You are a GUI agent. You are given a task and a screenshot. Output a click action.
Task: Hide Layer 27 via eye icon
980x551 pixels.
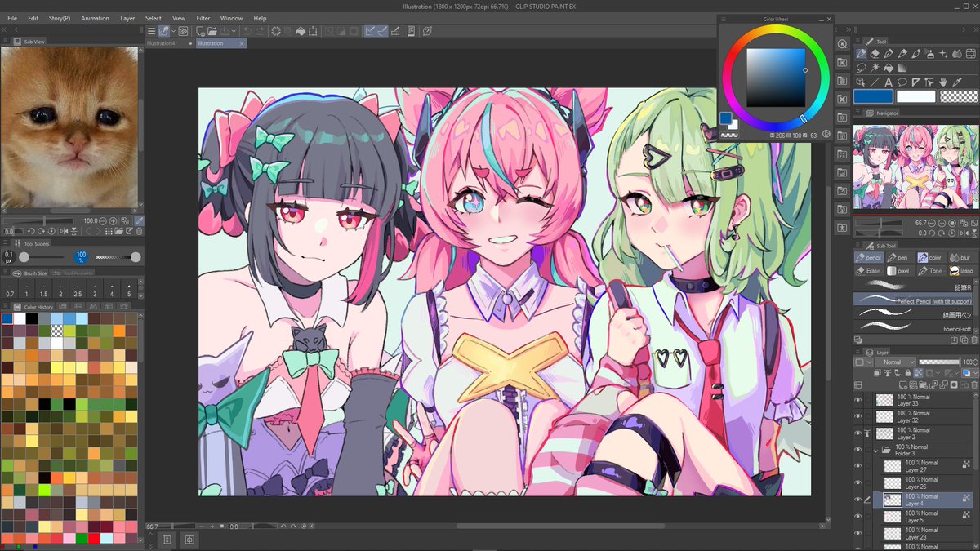[857, 466]
